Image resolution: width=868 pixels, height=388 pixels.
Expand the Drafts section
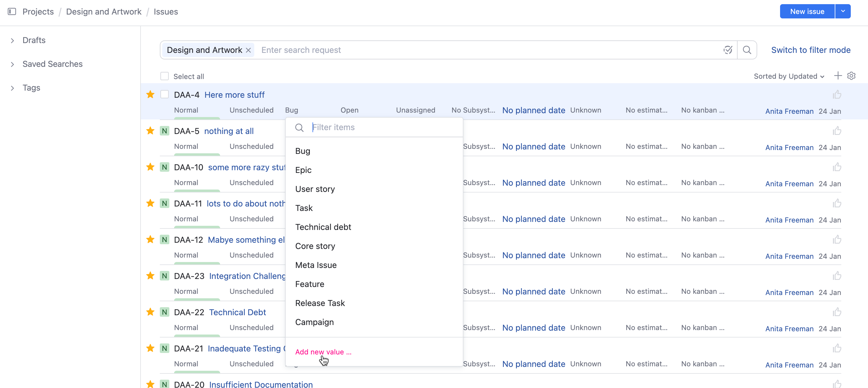point(12,40)
